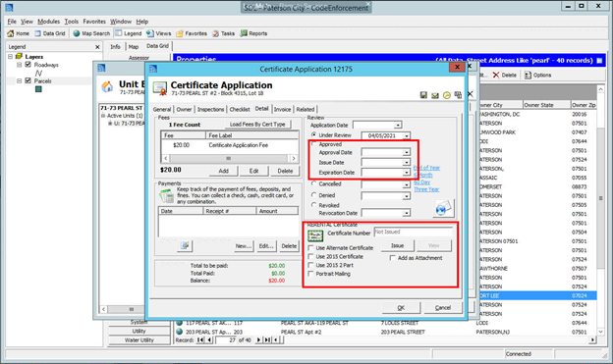Open the Approval Date dropdown
Viewport: 613px width, 364px height.
pyautogui.click(x=407, y=152)
